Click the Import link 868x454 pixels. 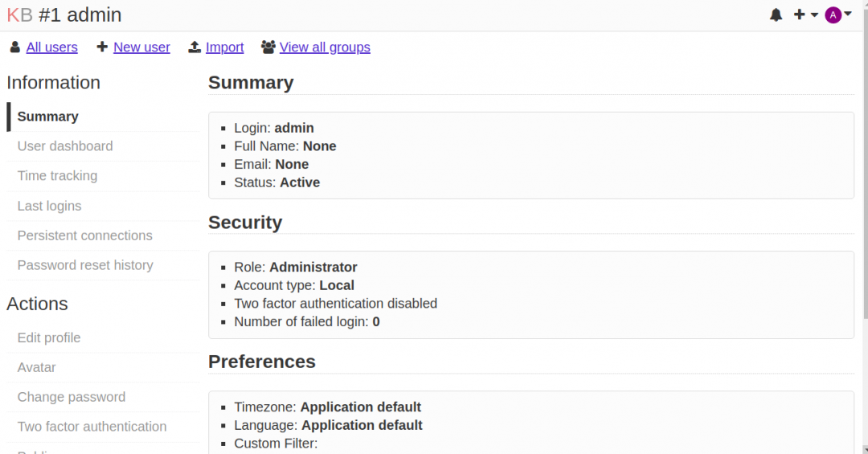point(224,47)
